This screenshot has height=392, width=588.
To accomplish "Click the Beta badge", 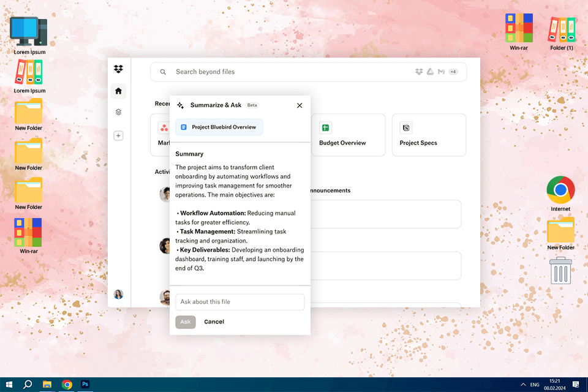I will point(252,105).
